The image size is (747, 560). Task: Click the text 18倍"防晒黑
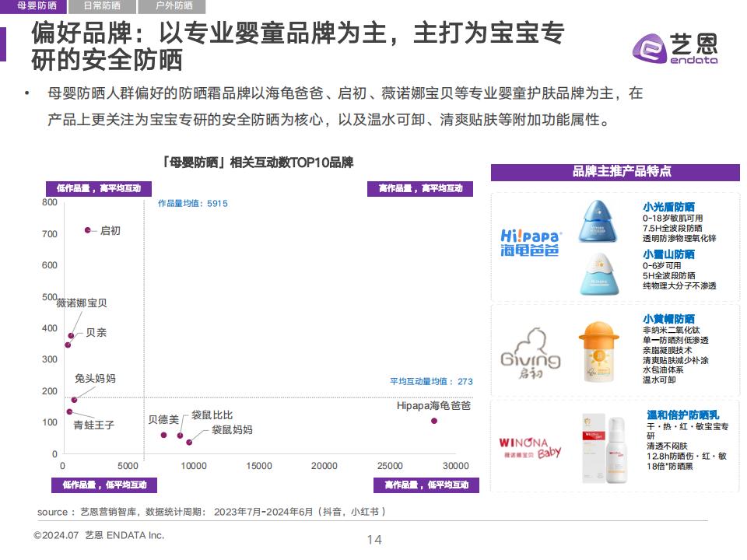click(670, 466)
